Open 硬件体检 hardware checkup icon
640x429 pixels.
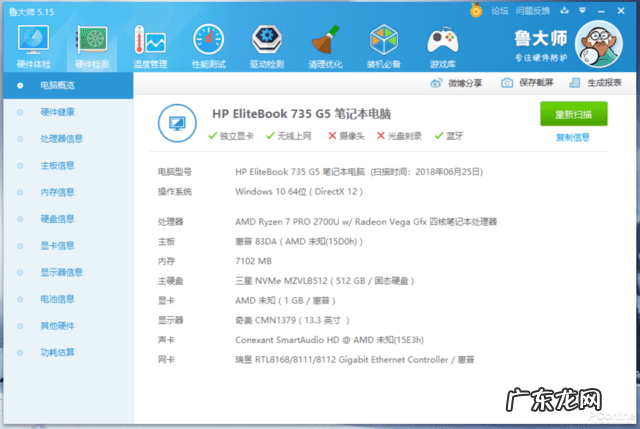(x=32, y=43)
